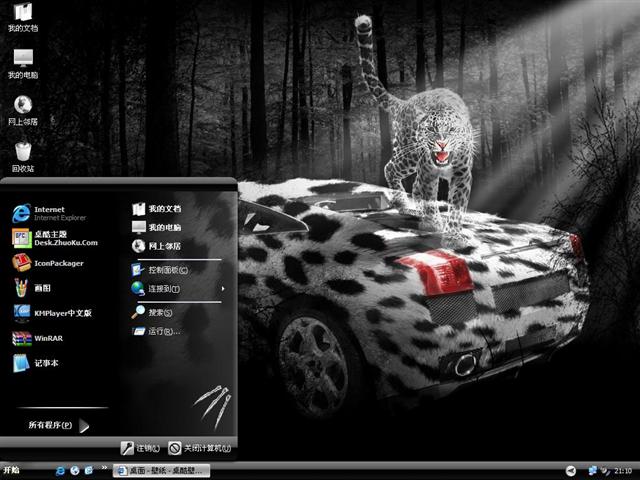Screen dimensions: 640x480
Task: Open 网上邻居 in Start menu right column
Action: pos(157,246)
